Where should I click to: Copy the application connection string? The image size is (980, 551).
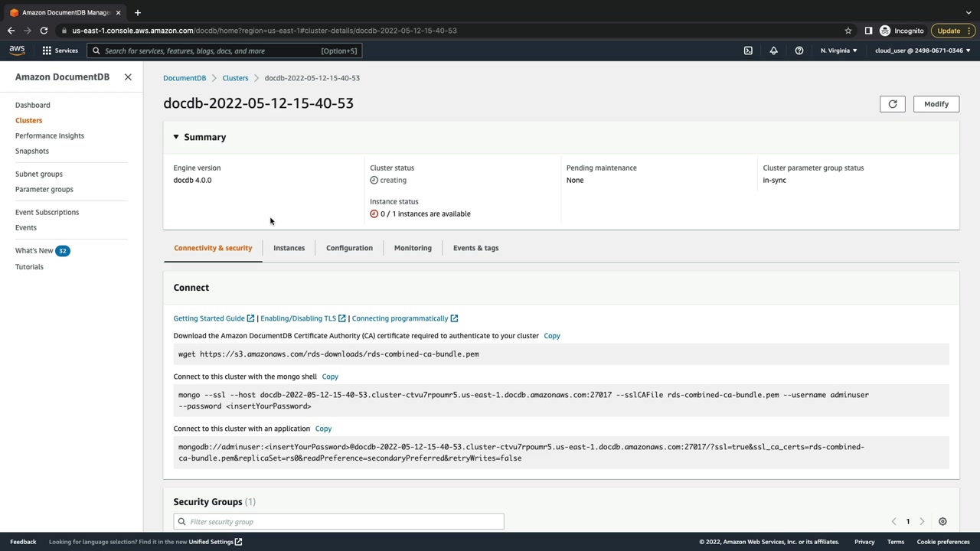click(323, 429)
